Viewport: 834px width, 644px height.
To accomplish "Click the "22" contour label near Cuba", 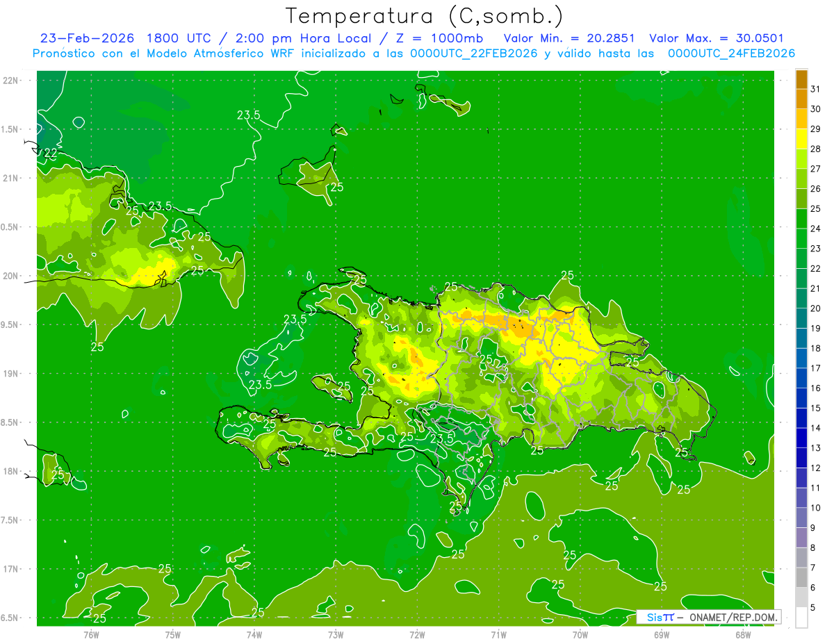I will (x=51, y=153).
